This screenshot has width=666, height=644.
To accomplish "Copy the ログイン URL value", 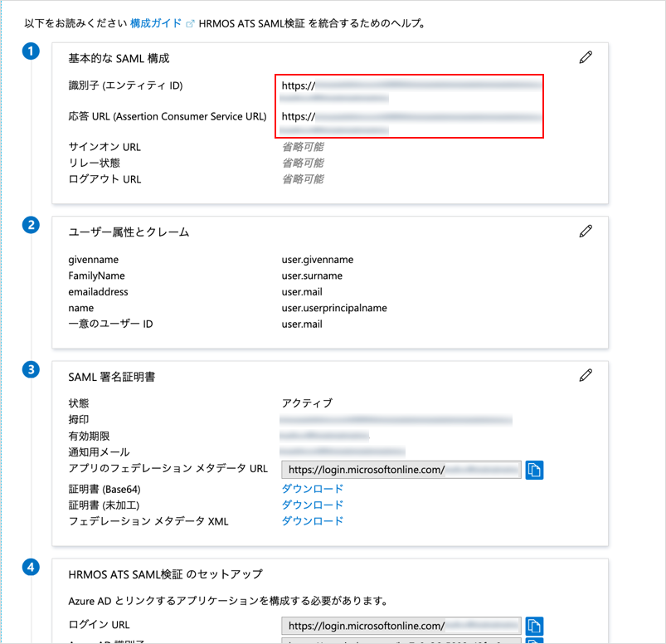I will [x=534, y=626].
